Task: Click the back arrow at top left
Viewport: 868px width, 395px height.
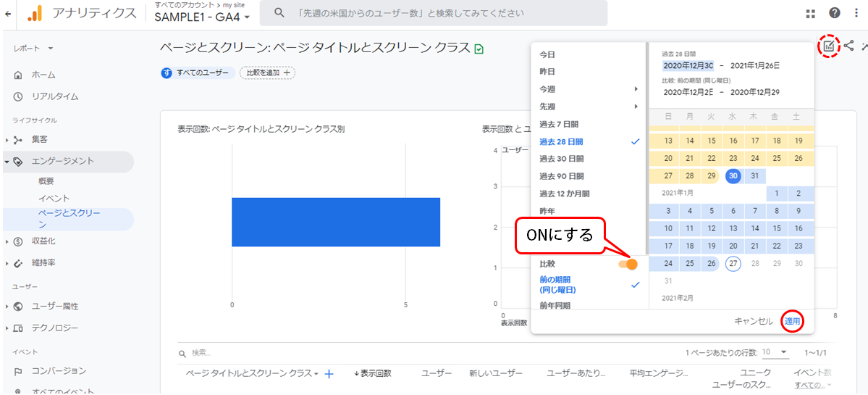Action: pos(7,14)
